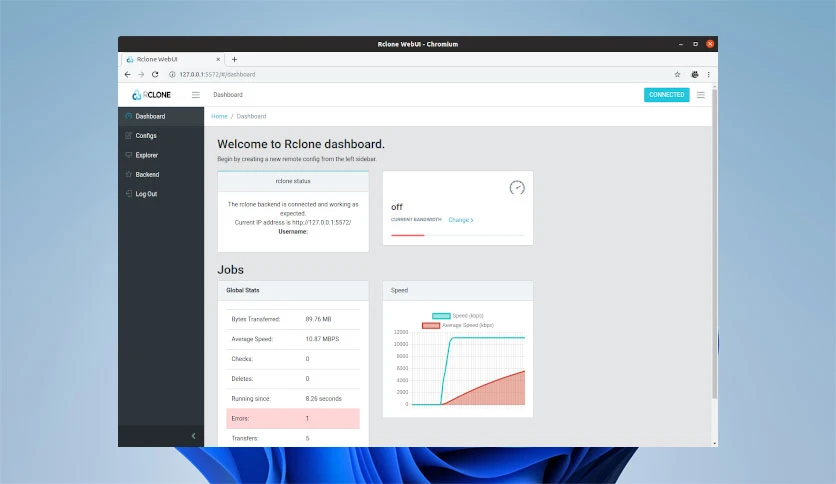This screenshot has height=484, width=836.
Task: Open Chromium three-dot menu
Action: [709, 75]
